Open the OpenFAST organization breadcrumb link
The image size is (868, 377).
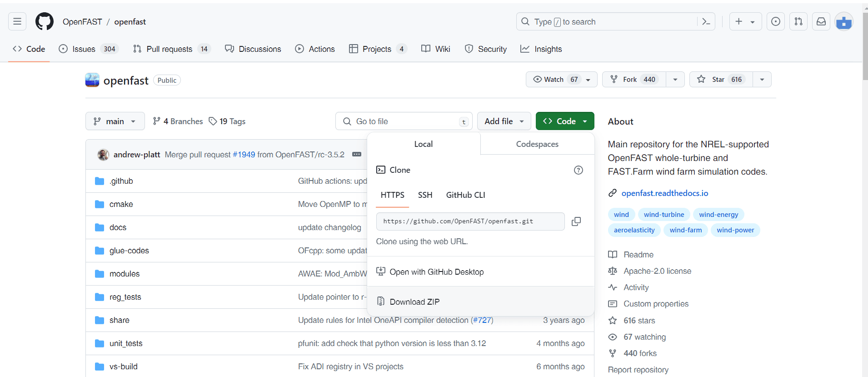82,22
